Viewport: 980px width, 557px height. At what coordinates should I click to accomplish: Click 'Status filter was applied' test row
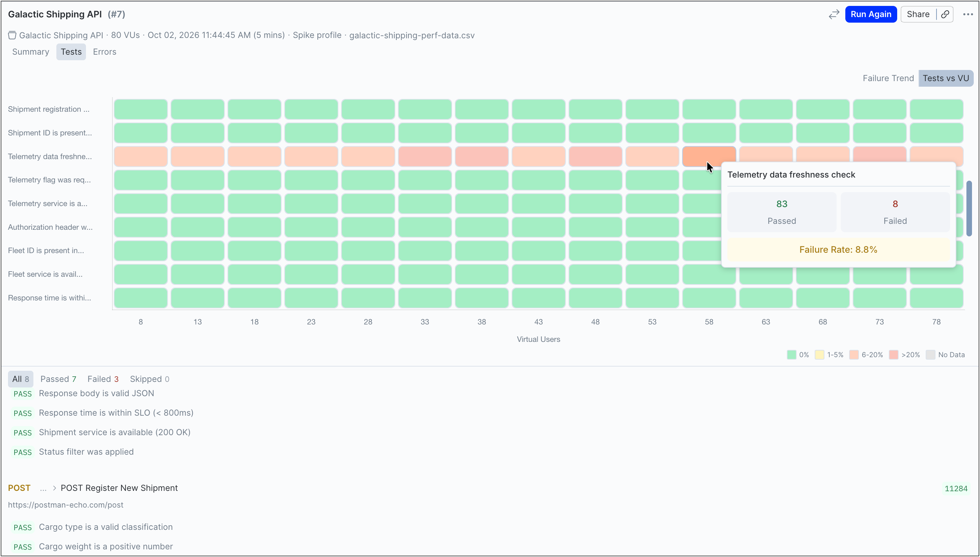click(86, 452)
